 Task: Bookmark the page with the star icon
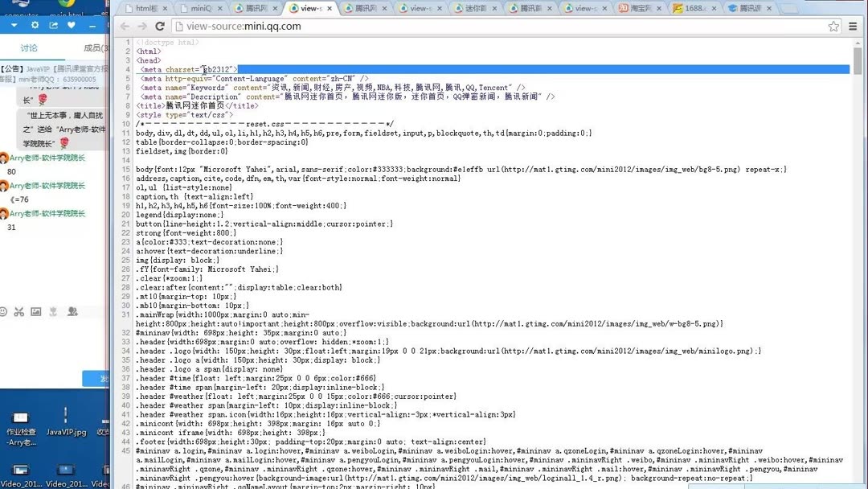pyautogui.click(x=833, y=26)
